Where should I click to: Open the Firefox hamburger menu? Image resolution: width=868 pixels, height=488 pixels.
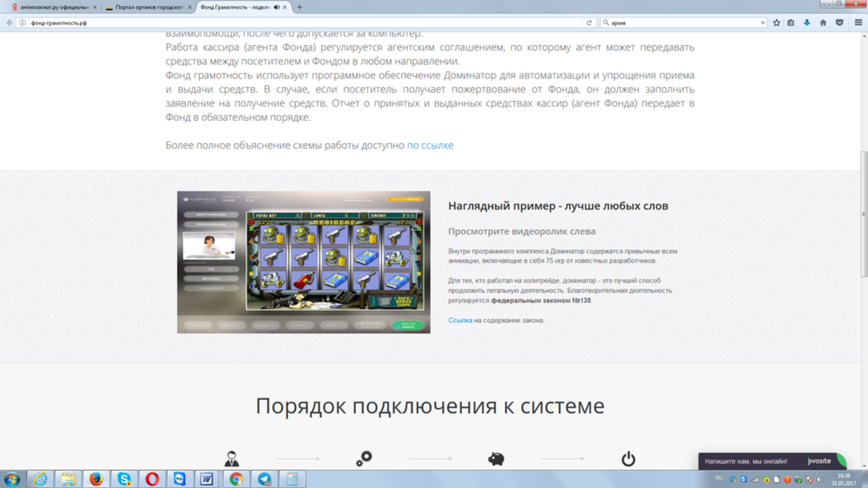click(x=858, y=22)
